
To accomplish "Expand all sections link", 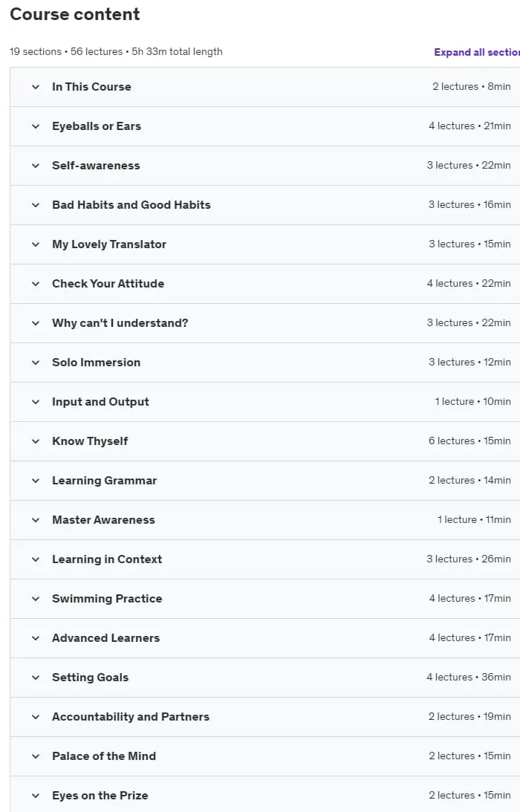I will [476, 52].
